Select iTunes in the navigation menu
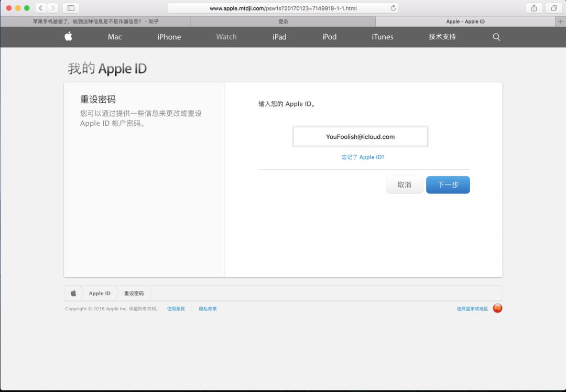 pos(382,37)
